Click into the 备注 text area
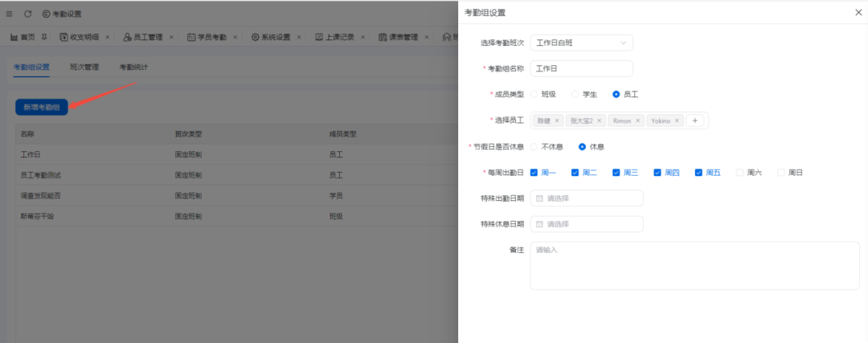The height and width of the screenshot is (343, 868). 694,266
